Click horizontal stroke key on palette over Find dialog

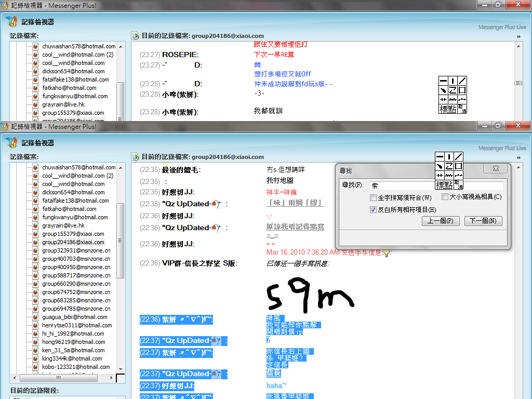coord(440,157)
